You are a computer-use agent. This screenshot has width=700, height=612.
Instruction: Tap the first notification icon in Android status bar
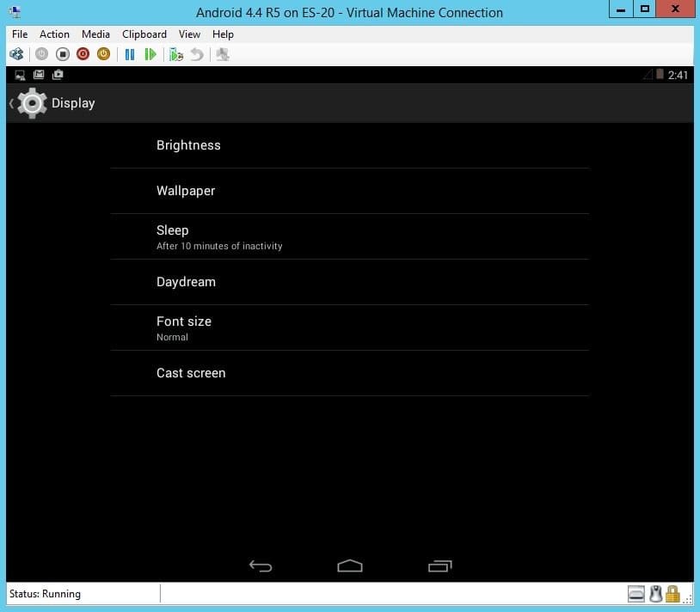tap(20, 75)
